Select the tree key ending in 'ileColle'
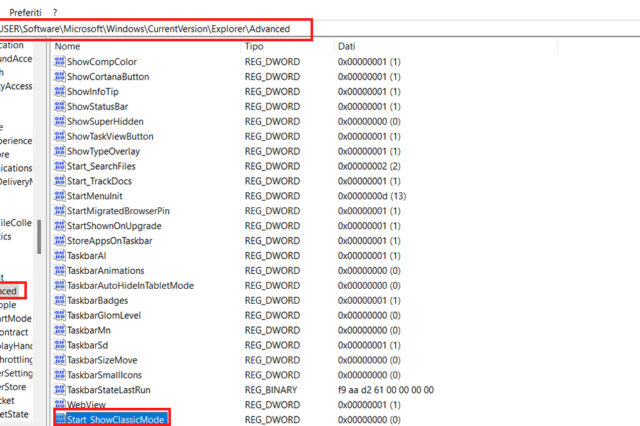640x426 pixels. click(x=16, y=223)
